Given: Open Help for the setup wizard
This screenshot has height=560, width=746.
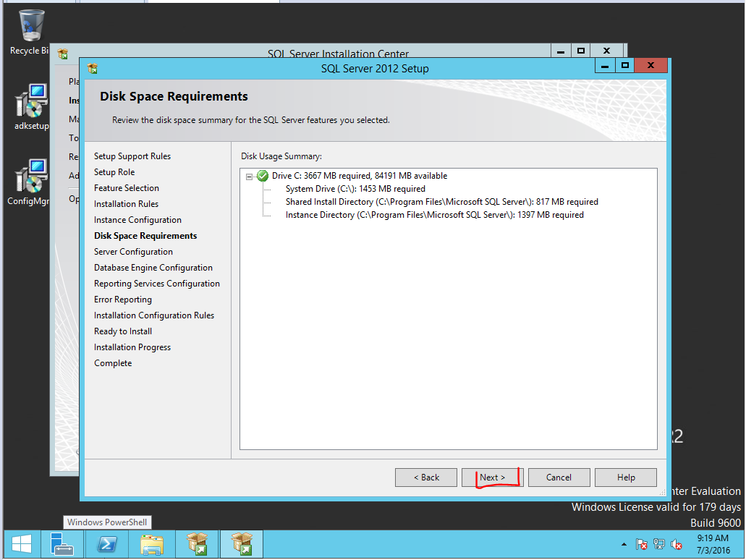Looking at the screenshot, I should [626, 478].
